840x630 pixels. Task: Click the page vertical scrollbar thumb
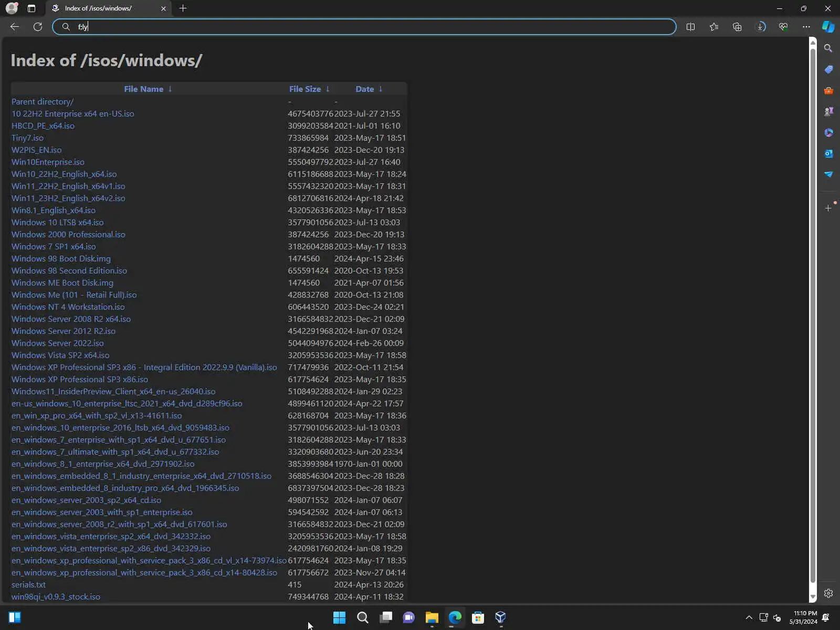[x=813, y=315]
